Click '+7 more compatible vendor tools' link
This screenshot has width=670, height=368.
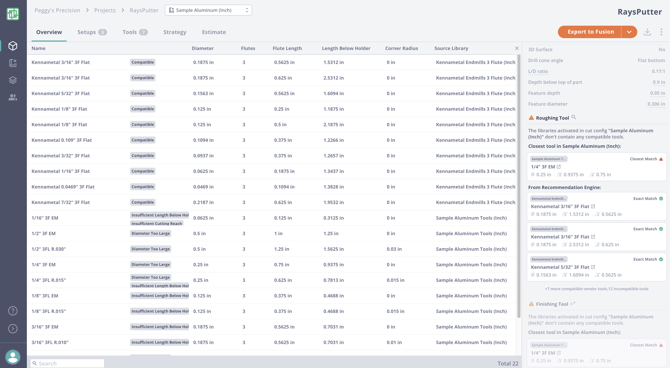(x=597, y=289)
